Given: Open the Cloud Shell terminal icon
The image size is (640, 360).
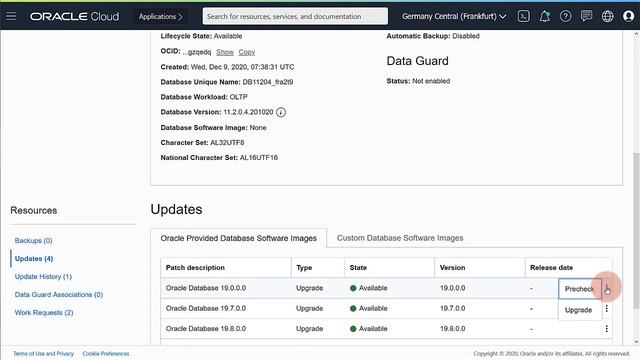Looking at the screenshot, I should click(x=524, y=16).
